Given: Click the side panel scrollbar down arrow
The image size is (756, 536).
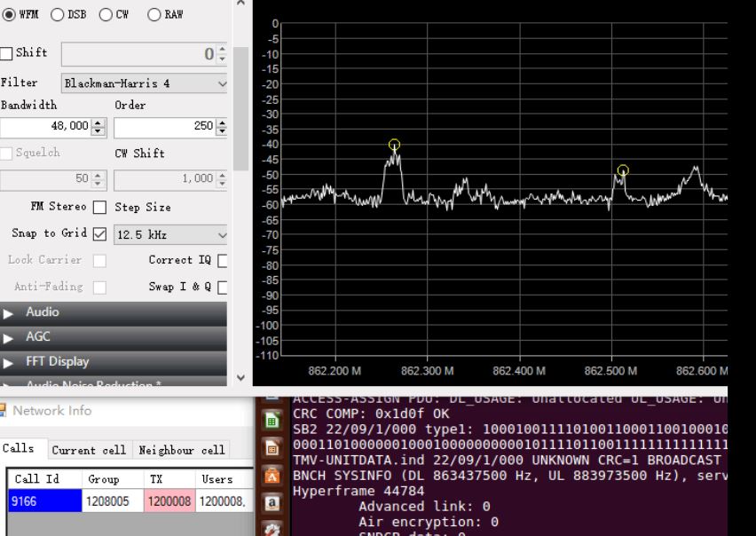Looking at the screenshot, I should 241,377.
